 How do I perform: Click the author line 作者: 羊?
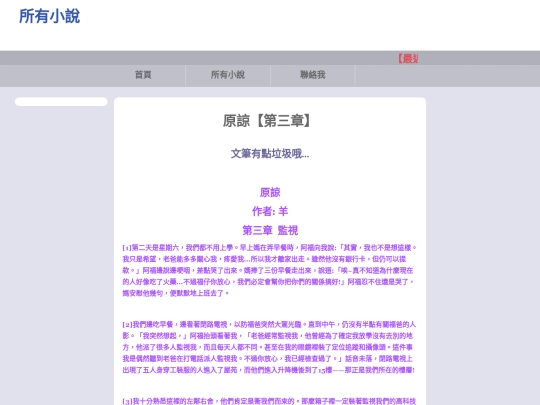pos(270,211)
